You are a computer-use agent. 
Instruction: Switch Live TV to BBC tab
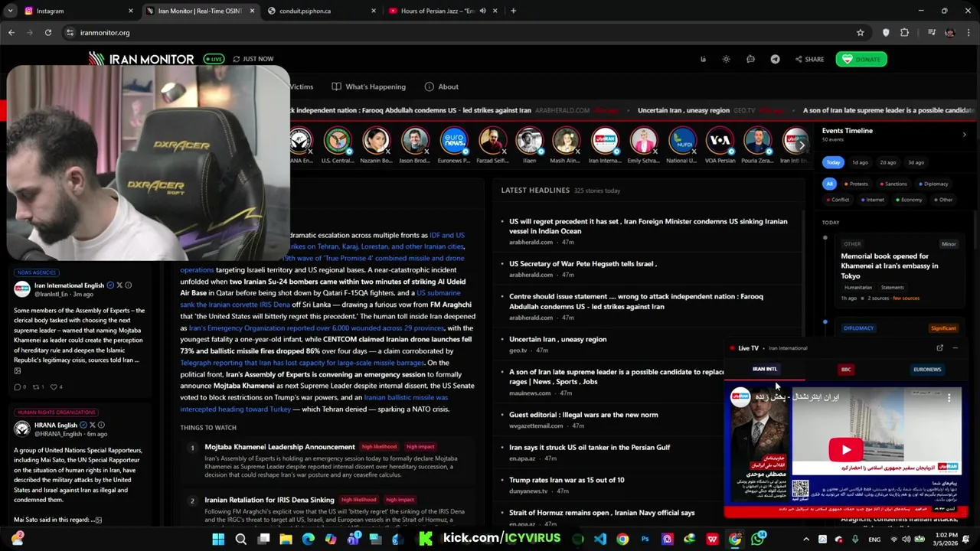coord(846,369)
